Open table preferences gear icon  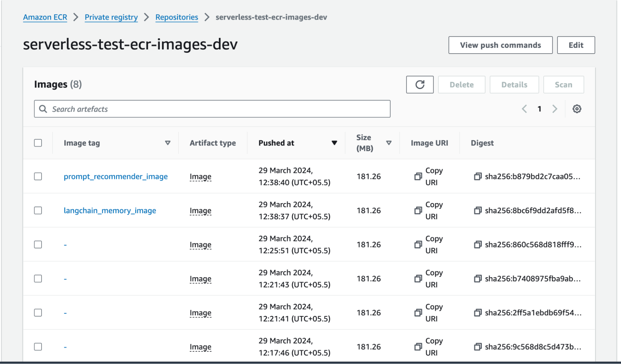(x=577, y=109)
